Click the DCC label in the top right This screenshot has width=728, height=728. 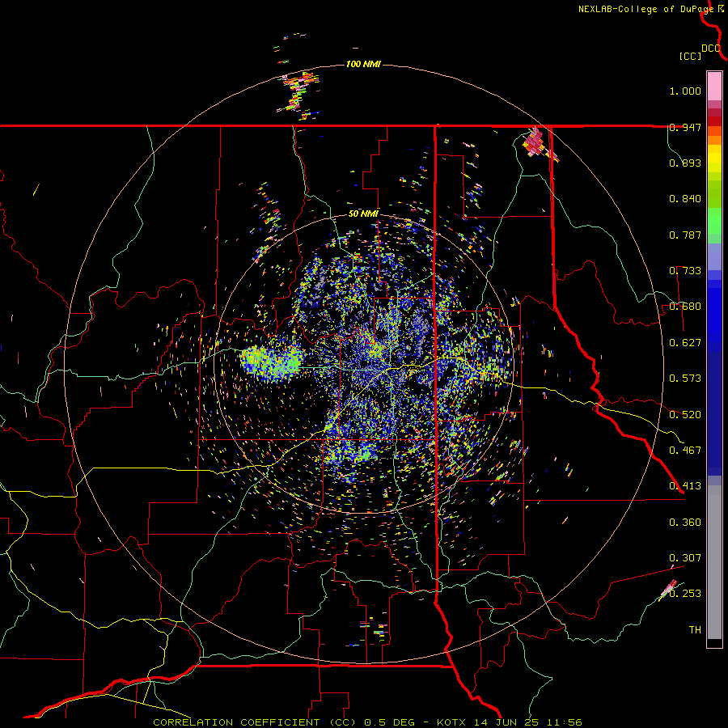(711, 49)
